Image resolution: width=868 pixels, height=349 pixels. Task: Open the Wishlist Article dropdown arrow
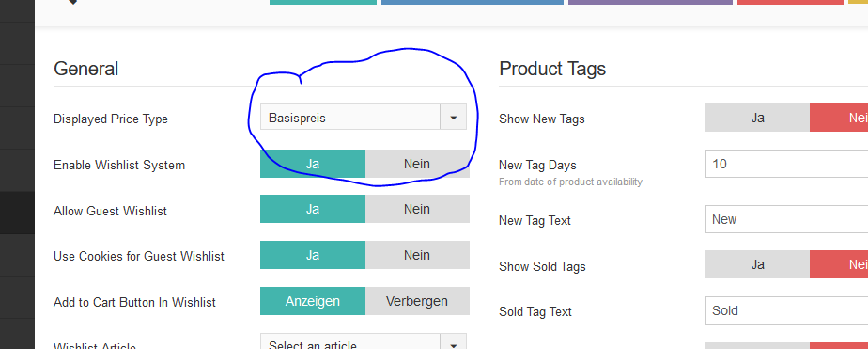coord(454,341)
